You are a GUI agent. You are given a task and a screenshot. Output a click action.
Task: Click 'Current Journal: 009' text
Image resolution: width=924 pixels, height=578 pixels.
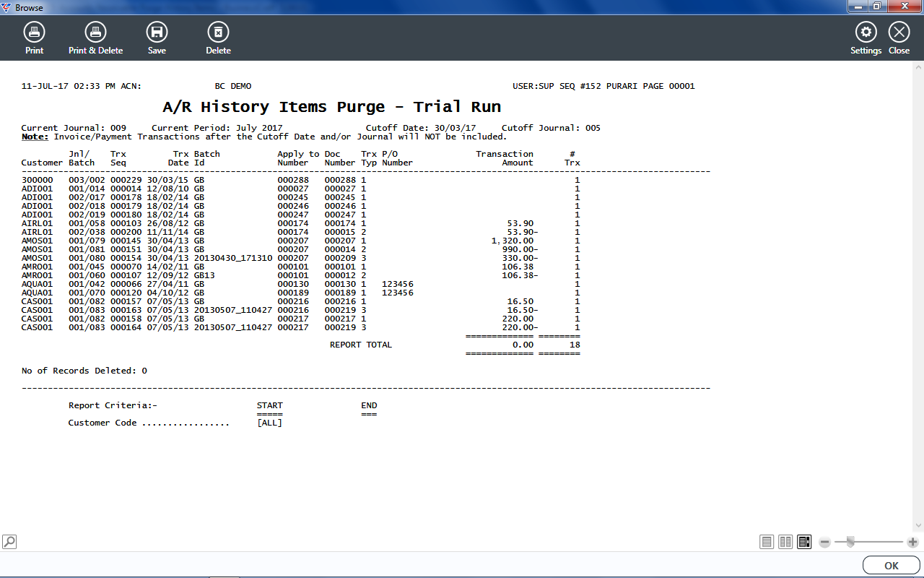point(74,128)
